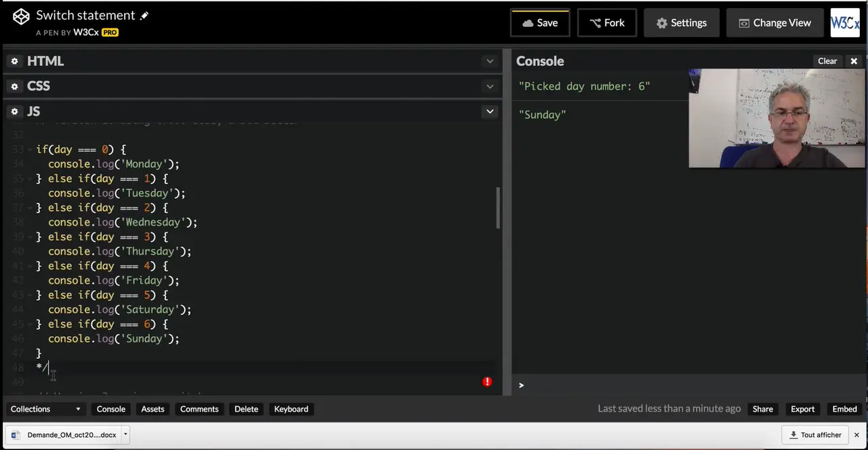The image size is (868, 450).
Task: Click the JS panel header label
Action: (x=34, y=111)
